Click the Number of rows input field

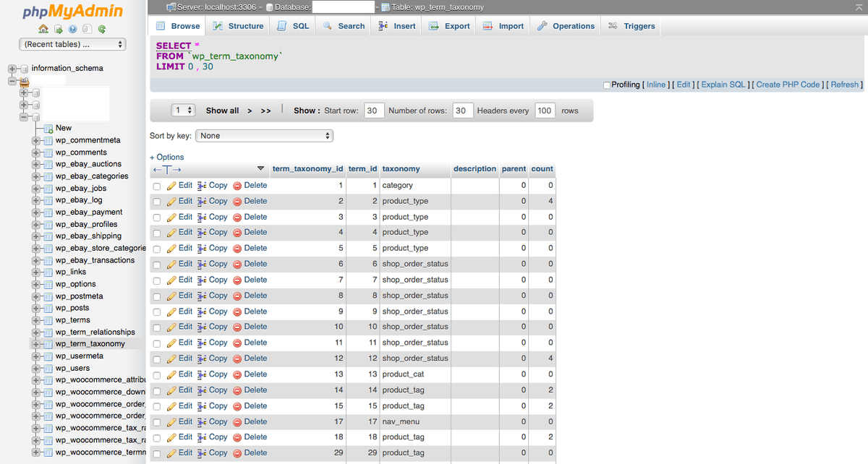tap(463, 111)
